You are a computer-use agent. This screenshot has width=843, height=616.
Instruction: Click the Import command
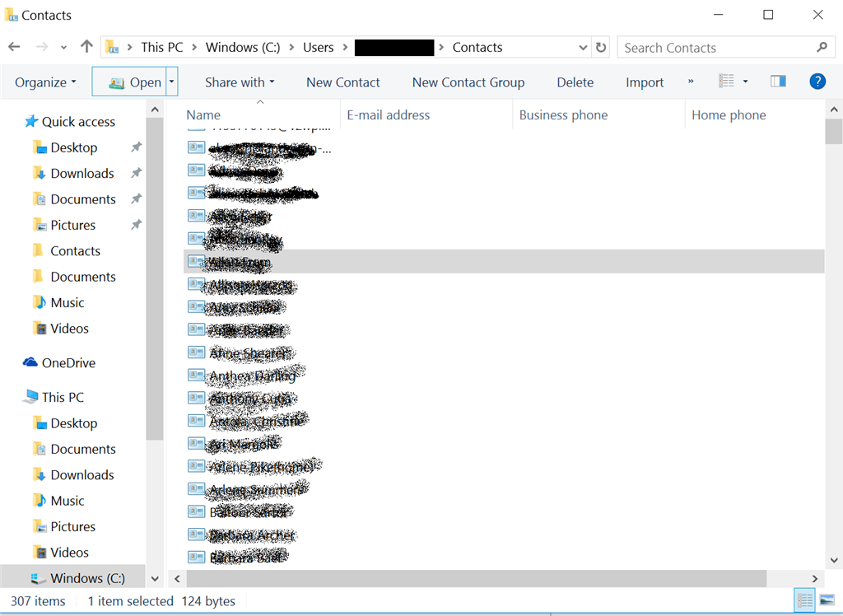pos(645,82)
